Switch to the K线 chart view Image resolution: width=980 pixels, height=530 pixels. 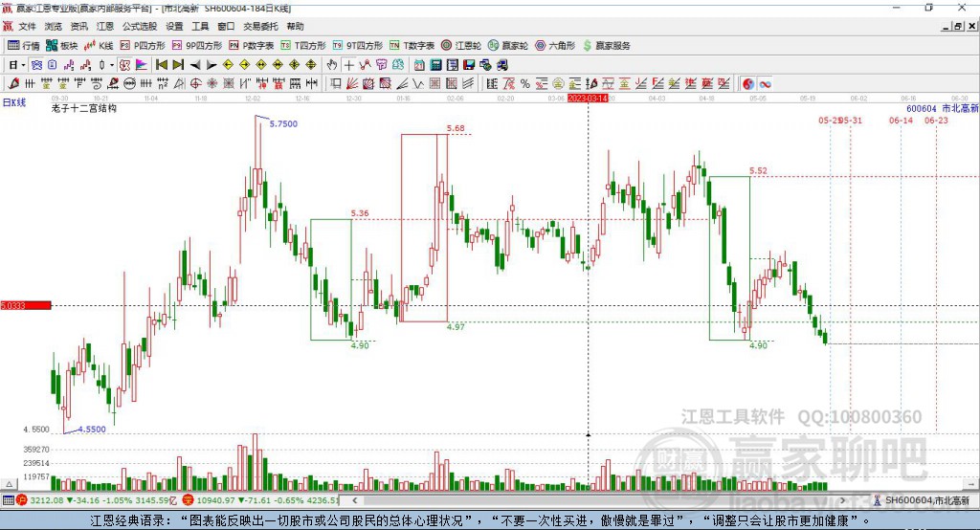[99, 45]
